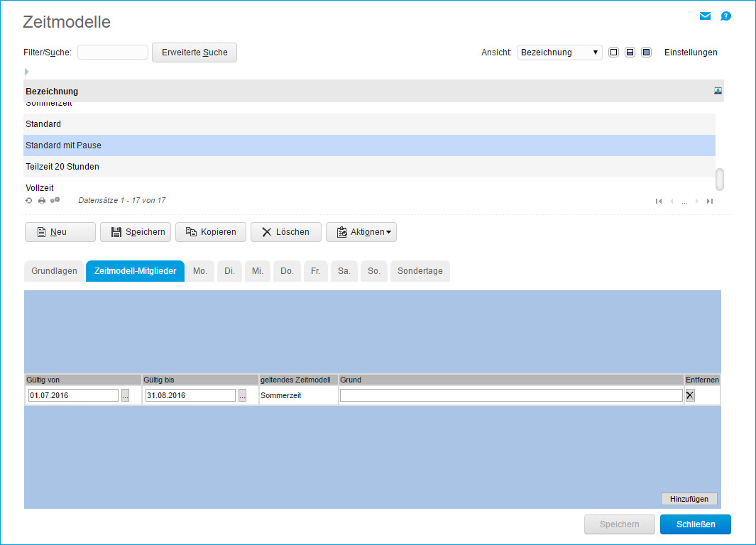
Task: Select the Standard row
Action: click(369, 124)
